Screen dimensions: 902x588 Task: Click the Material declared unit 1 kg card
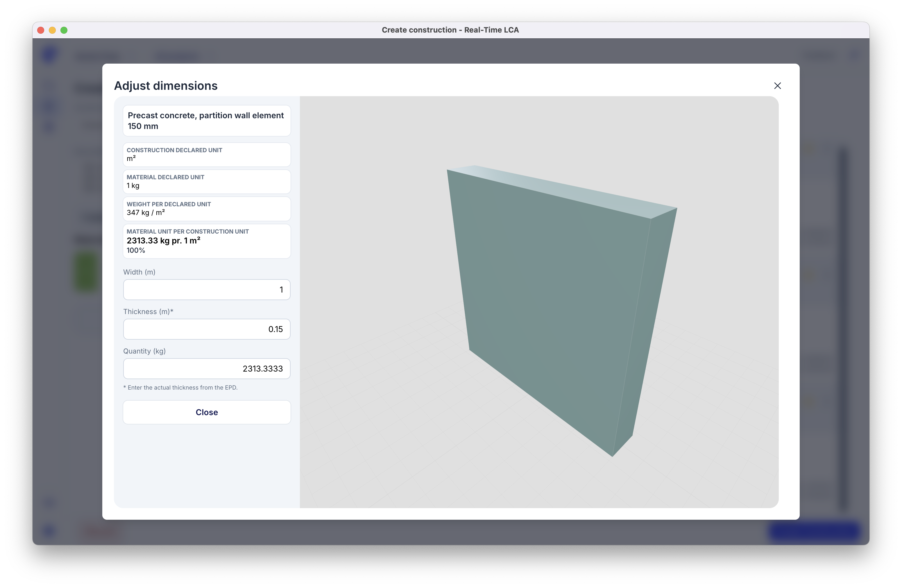(x=207, y=182)
